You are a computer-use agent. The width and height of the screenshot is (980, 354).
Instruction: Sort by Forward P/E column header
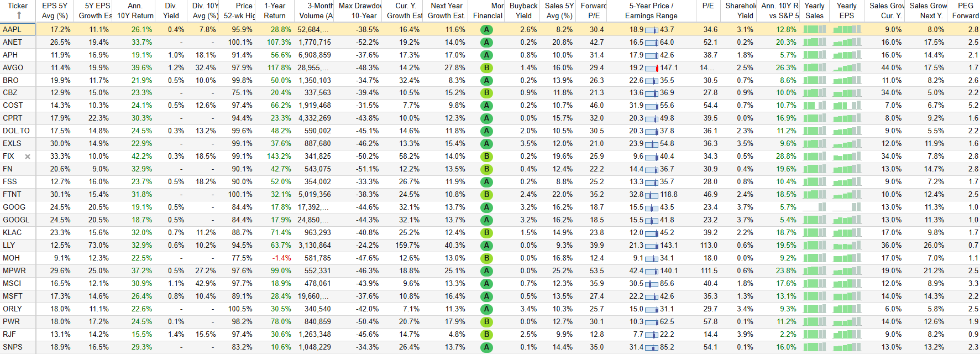point(594,11)
